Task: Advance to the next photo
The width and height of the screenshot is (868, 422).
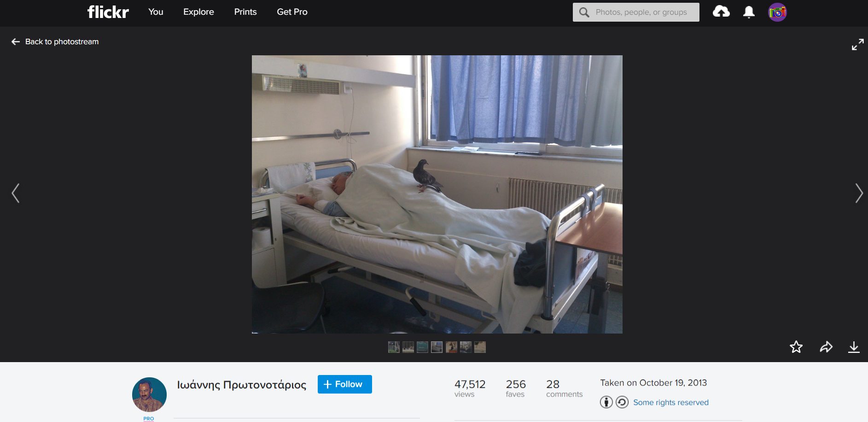Action: tap(859, 193)
